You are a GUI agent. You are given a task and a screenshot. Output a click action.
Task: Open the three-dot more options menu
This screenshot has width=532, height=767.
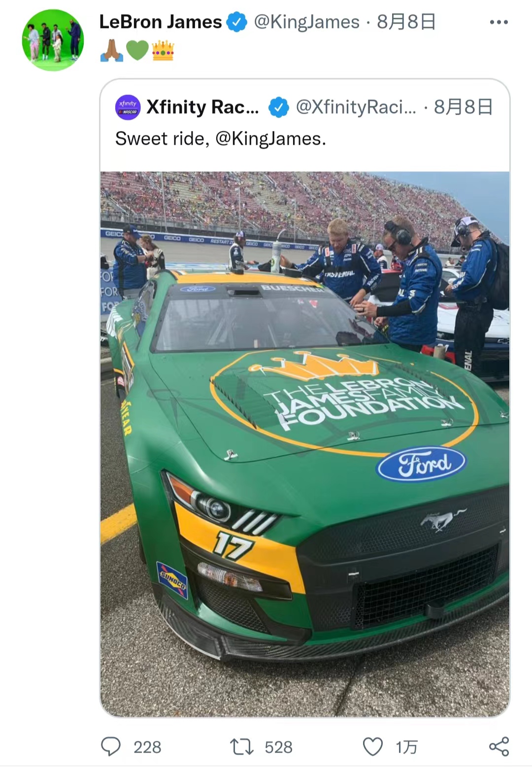pos(499,22)
